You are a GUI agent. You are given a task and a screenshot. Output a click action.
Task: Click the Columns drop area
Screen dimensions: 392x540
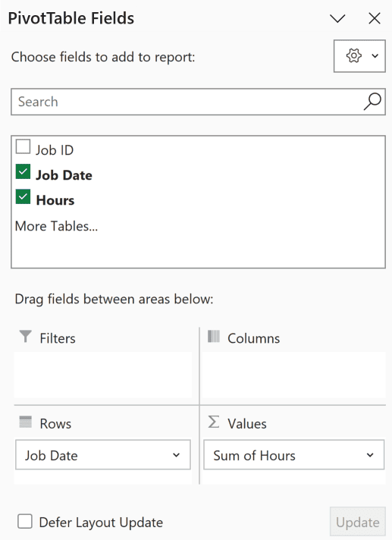pyautogui.click(x=293, y=375)
